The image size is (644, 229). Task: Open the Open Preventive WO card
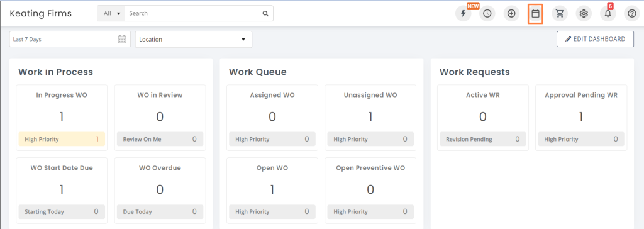pyautogui.click(x=370, y=191)
